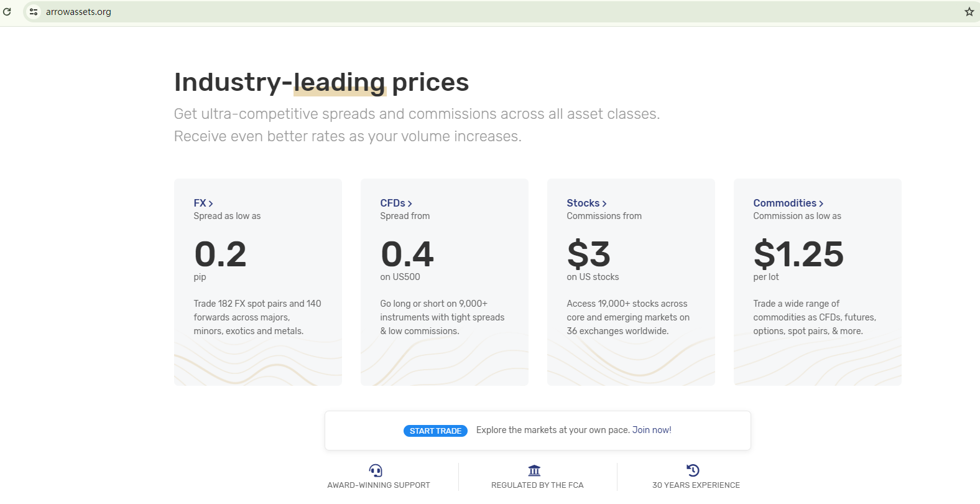Click the chevron next to FX
The height and width of the screenshot is (504, 980).
(x=211, y=203)
